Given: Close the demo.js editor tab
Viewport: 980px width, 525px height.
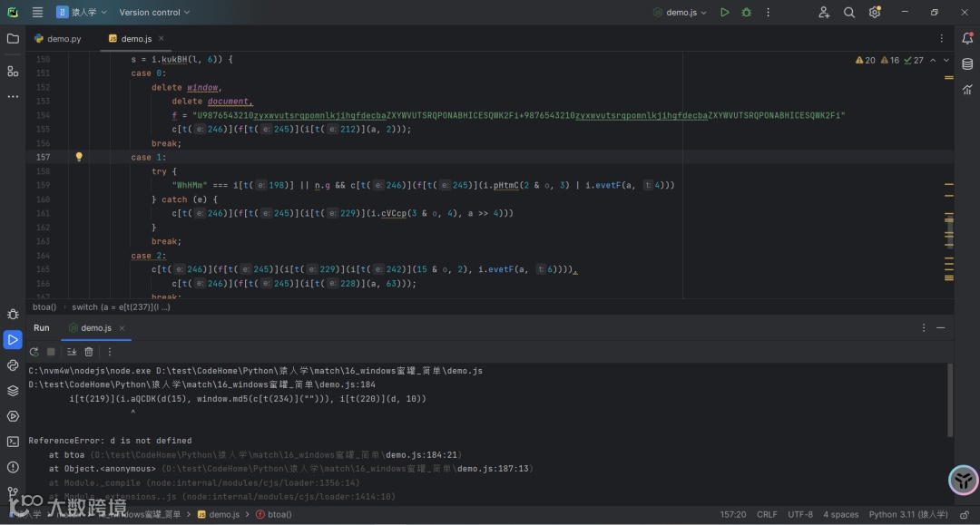Looking at the screenshot, I should point(162,38).
